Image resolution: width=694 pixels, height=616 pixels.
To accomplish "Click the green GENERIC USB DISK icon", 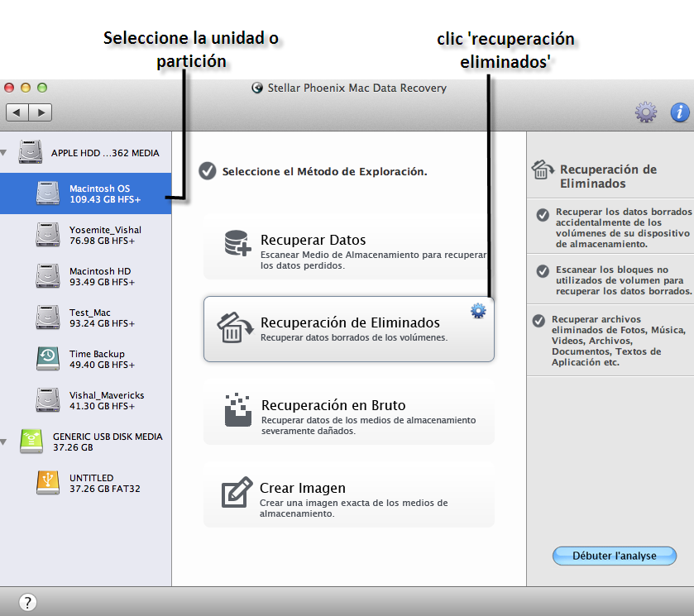I will [x=31, y=442].
